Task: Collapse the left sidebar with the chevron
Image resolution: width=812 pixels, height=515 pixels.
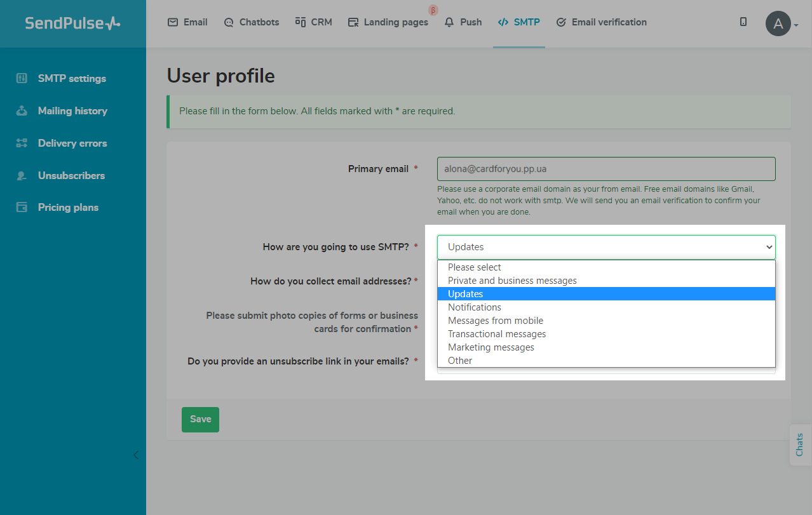Action: click(136, 455)
